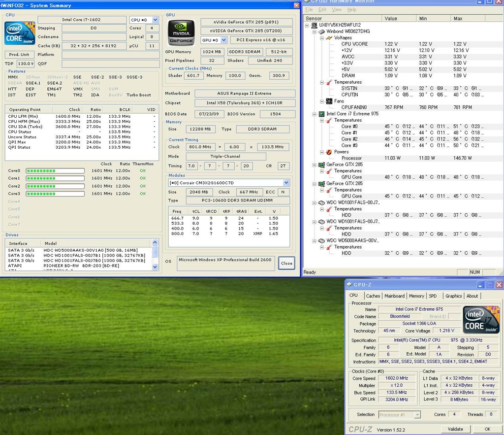This screenshot has height=435, width=504.
Task: Click the Intel Core i7 Extreme 975 chip icon
Action: (321, 114)
